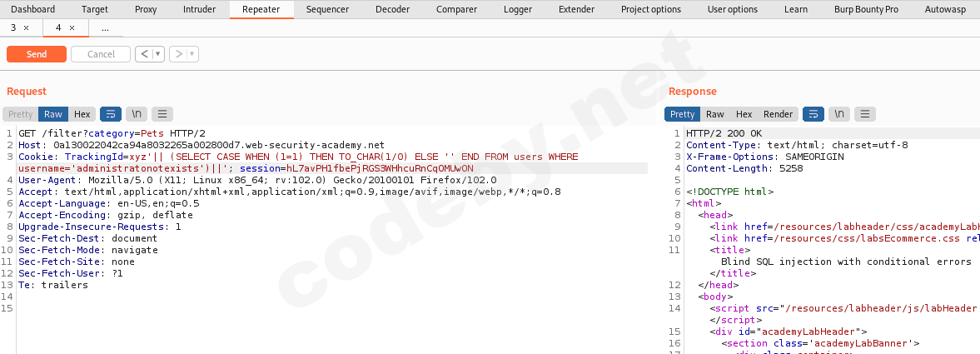The height and width of the screenshot is (354, 980).
Task: Go to the Intruder tab
Action: tap(199, 9)
